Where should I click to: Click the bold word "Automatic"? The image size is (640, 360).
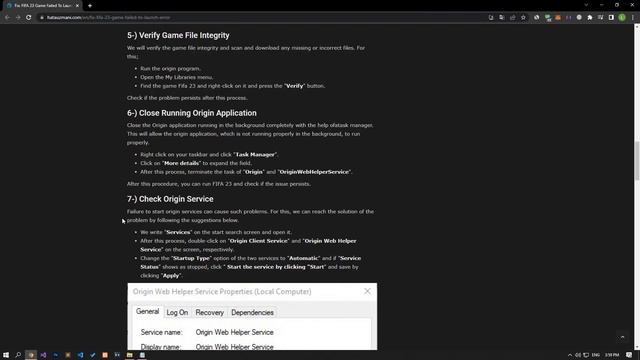click(303, 258)
